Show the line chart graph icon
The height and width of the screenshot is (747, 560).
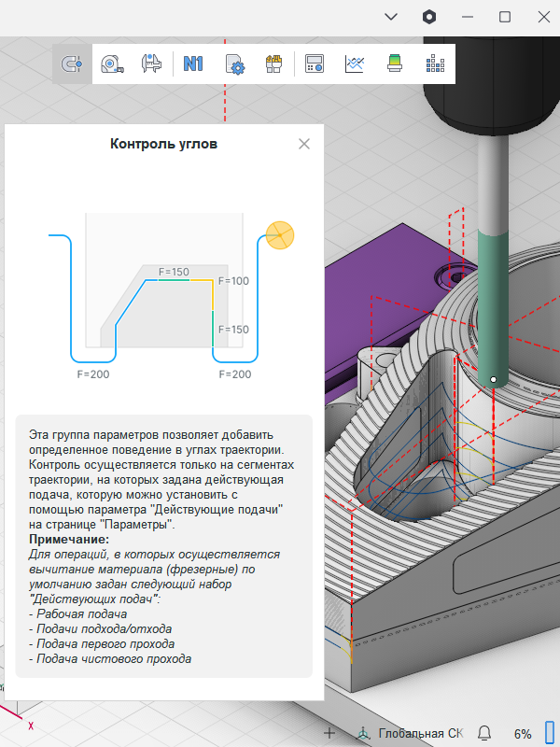click(x=355, y=63)
